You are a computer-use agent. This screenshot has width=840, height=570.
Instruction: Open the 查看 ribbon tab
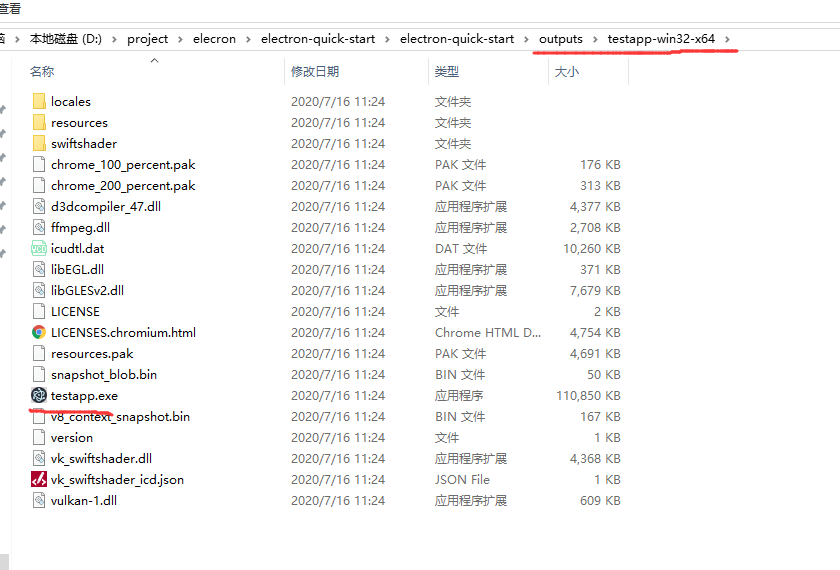[x=10, y=8]
